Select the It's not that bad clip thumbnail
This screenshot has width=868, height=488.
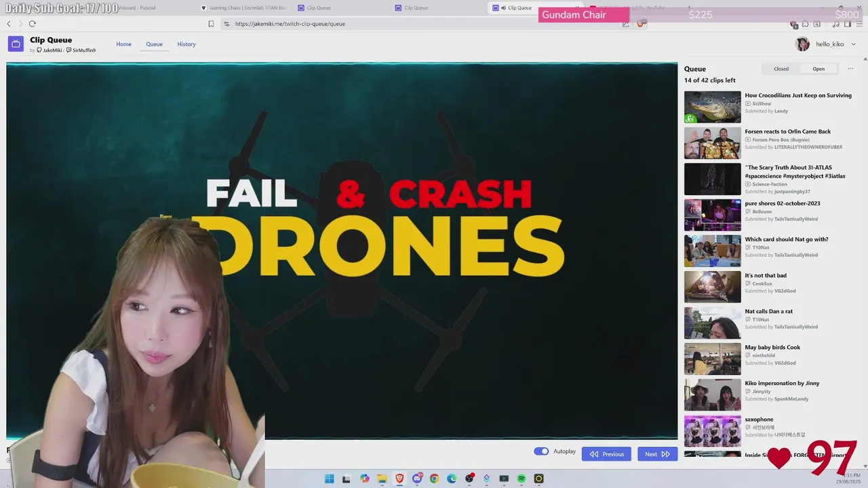712,287
